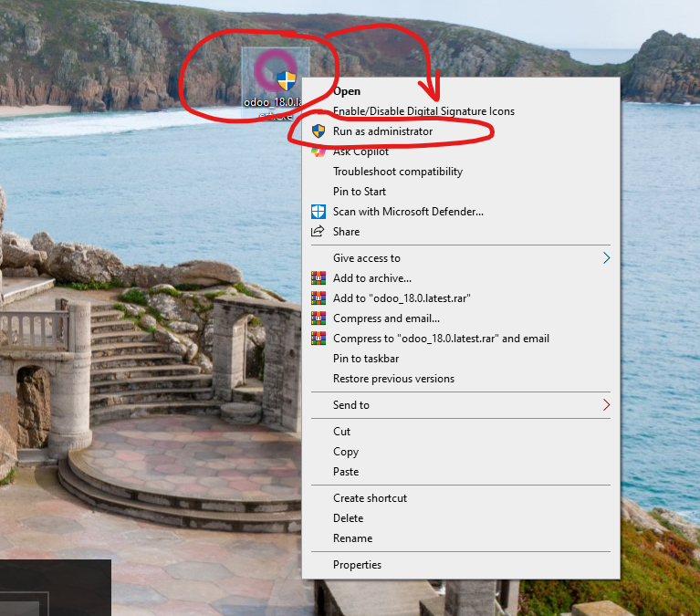Select Restore previous versions
The image size is (700, 616).
click(393, 379)
